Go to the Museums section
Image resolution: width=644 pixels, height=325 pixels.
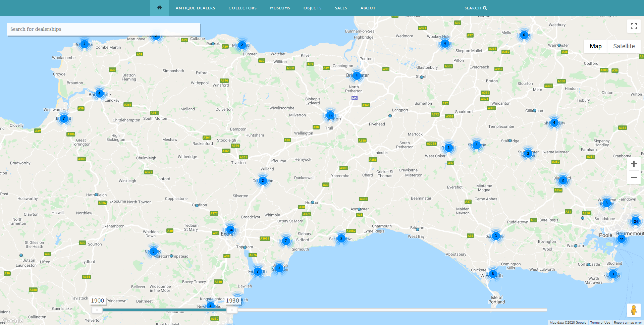click(280, 8)
